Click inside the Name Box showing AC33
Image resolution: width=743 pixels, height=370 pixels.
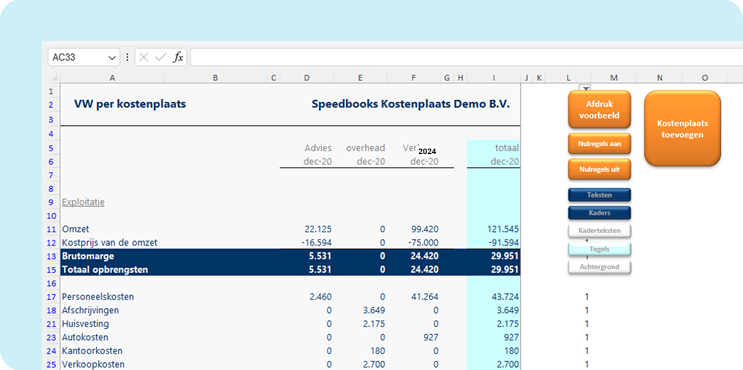coord(77,58)
